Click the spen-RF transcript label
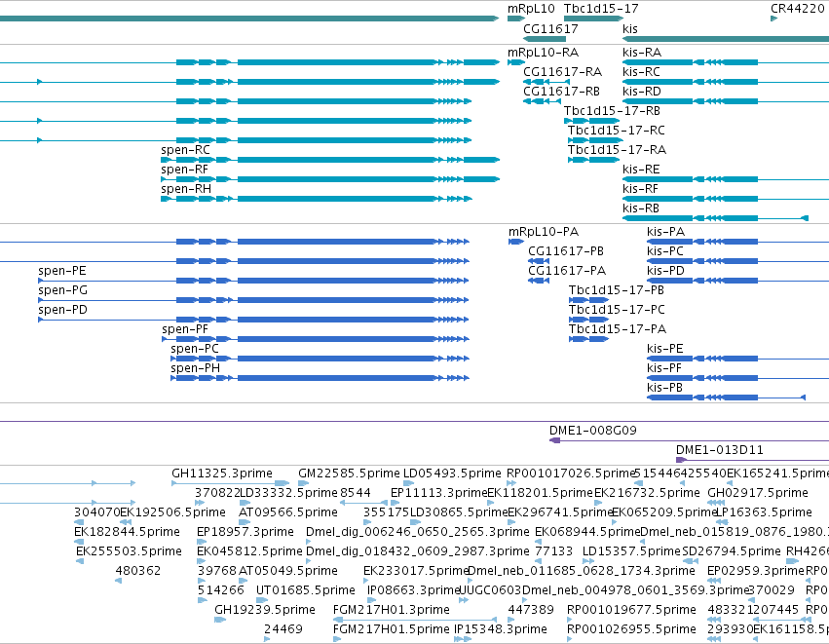This screenshot has width=829, height=644. (x=184, y=170)
